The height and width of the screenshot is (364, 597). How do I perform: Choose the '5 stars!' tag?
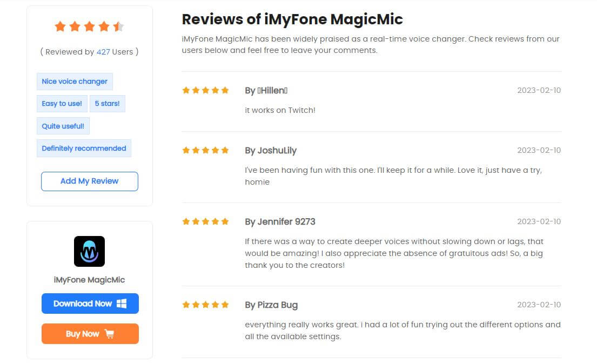[108, 104]
